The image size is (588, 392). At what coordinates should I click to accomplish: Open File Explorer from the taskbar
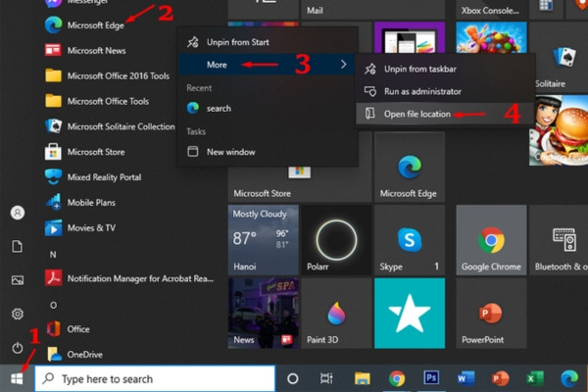click(363, 378)
